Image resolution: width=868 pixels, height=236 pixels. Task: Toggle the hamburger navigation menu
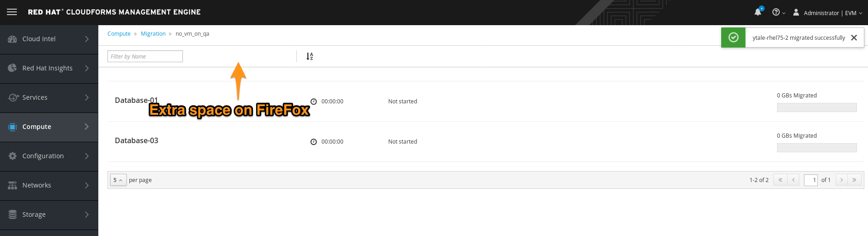(12, 12)
